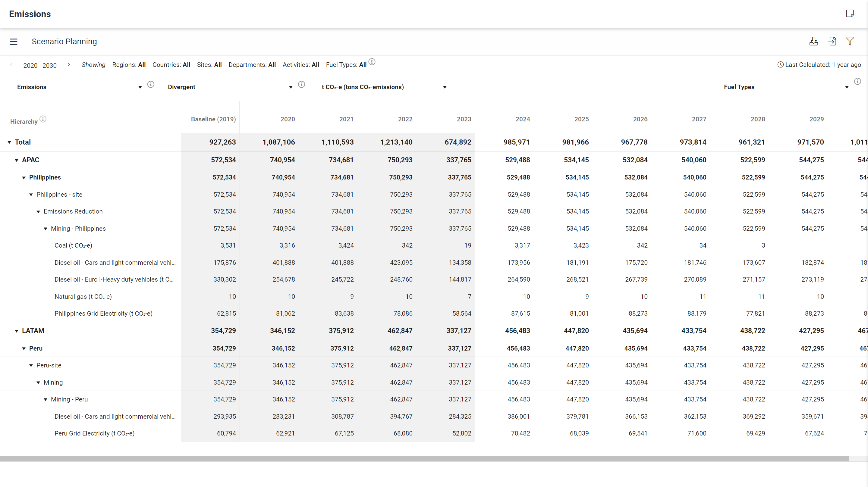This screenshot has height=487, width=868.
Task: Collapse the LATAM region row
Action: (16, 331)
